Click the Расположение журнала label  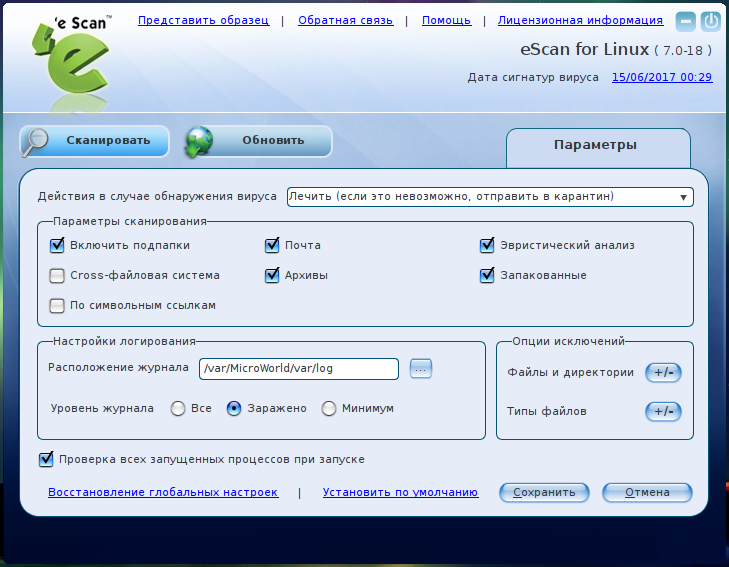pyautogui.click(x=118, y=368)
